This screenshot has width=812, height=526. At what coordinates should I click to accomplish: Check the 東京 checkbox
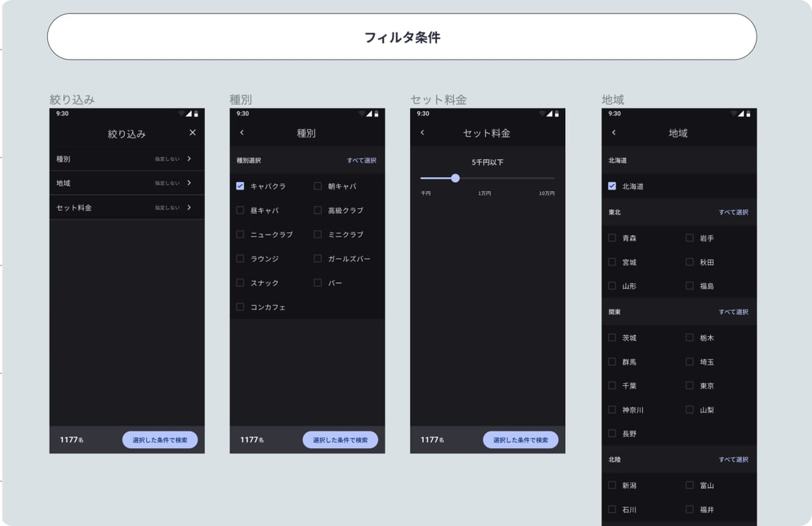(690, 386)
